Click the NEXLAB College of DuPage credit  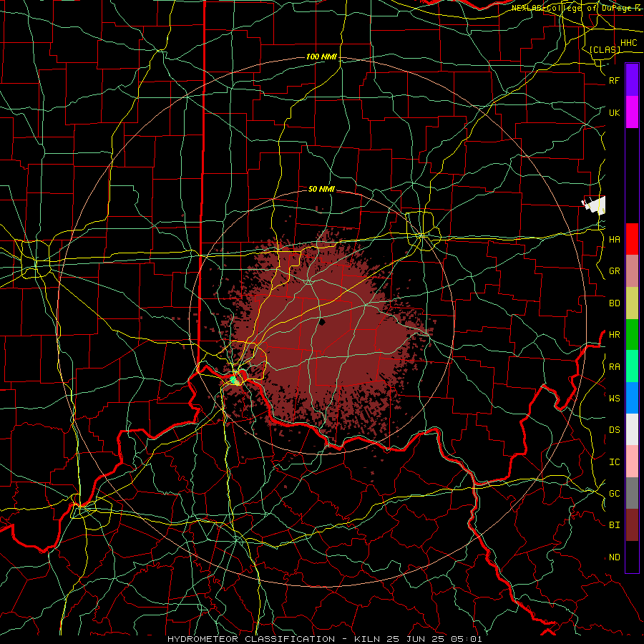[576, 8]
